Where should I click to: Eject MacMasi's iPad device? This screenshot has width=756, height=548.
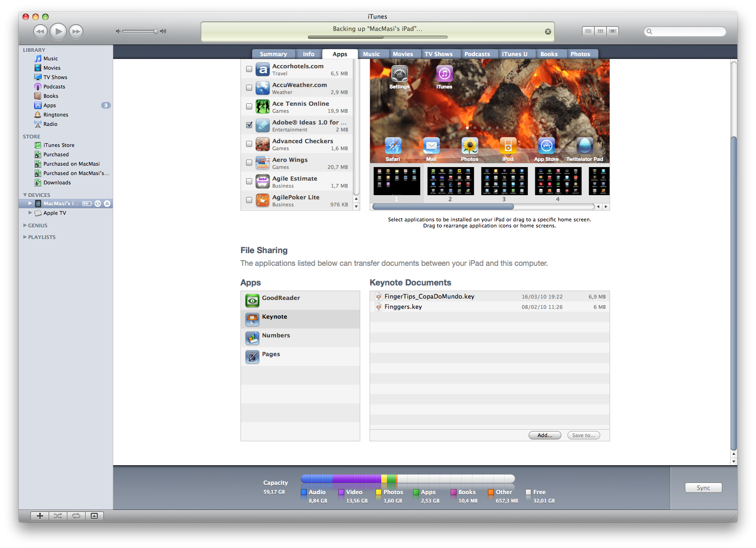tap(107, 204)
